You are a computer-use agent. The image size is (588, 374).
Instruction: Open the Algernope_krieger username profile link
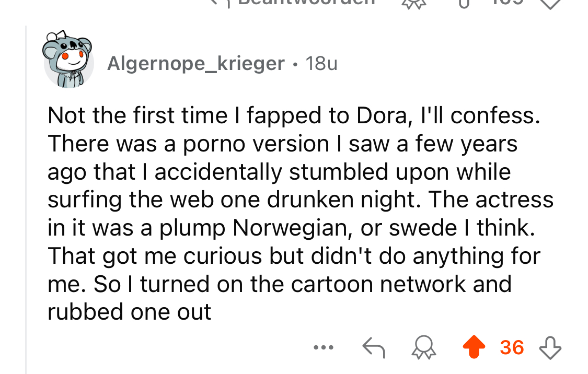(x=196, y=64)
